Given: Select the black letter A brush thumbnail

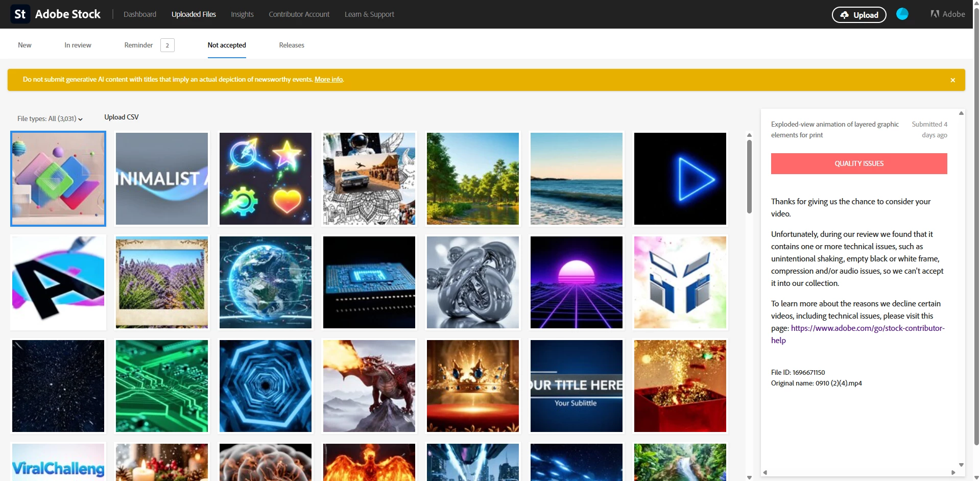Looking at the screenshot, I should click(58, 282).
